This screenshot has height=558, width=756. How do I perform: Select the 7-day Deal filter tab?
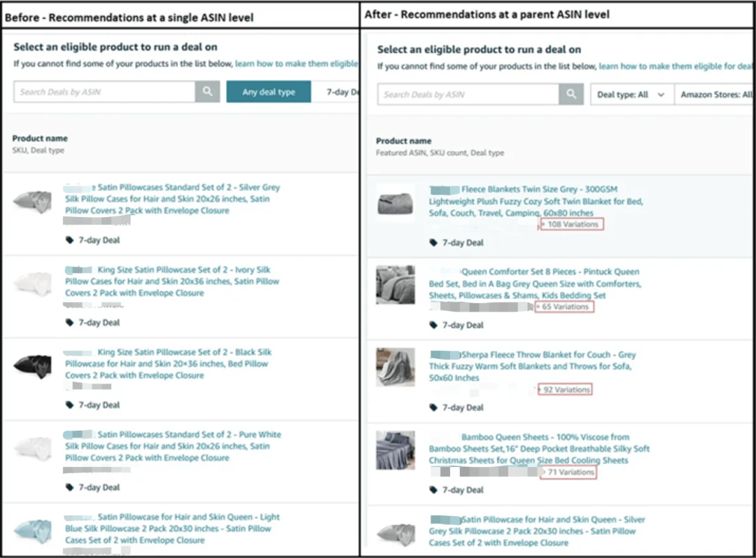[x=342, y=92]
